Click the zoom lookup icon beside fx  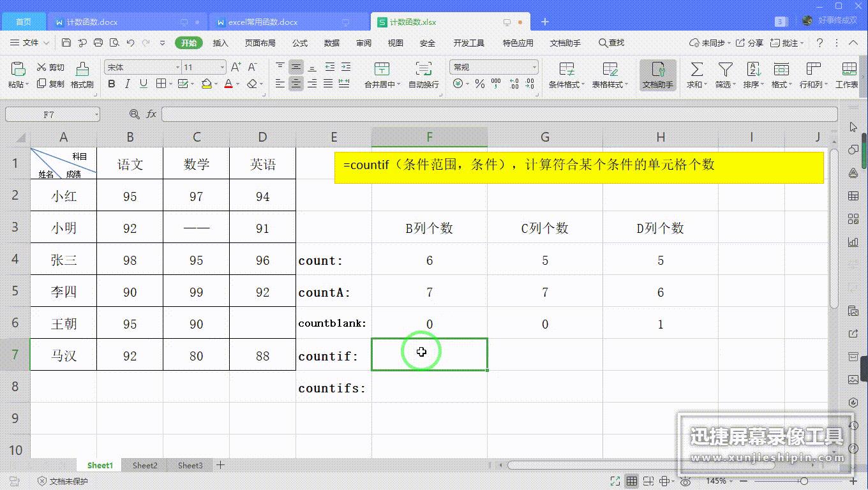coord(134,114)
